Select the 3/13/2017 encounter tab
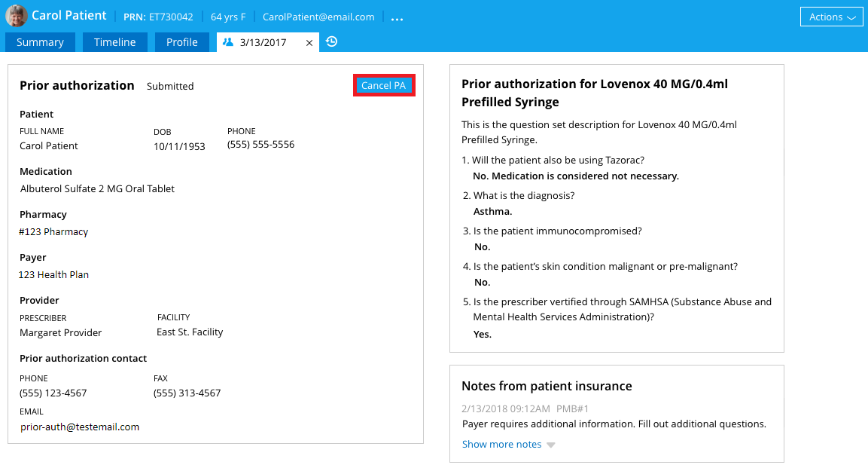This screenshot has width=868, height=468. pos(263,42)
